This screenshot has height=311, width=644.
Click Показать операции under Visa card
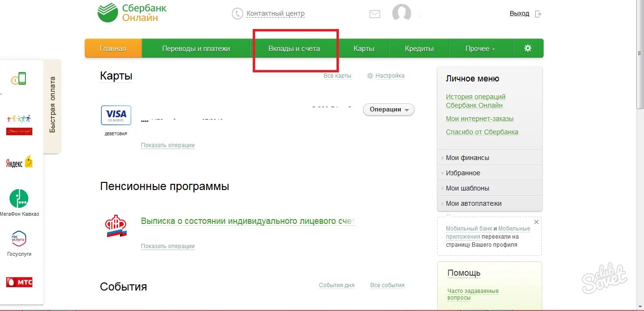(168, 145)
